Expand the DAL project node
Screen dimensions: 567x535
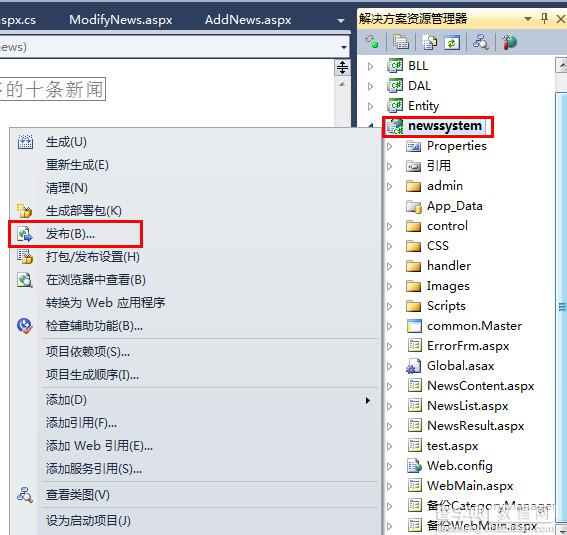pyautogui.click(x=370, y=86)
